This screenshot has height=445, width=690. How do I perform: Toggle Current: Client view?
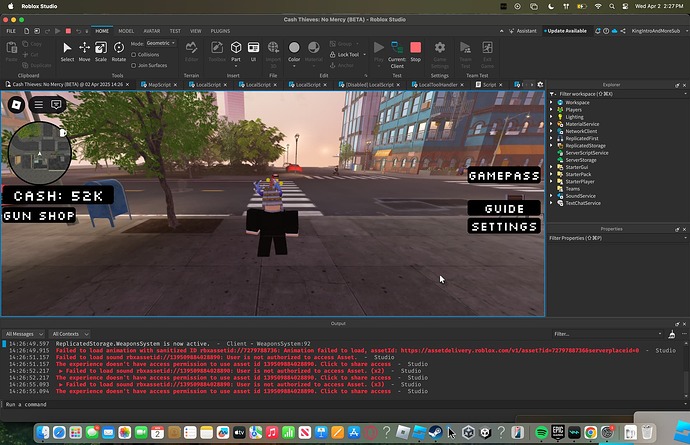point(397,55)
